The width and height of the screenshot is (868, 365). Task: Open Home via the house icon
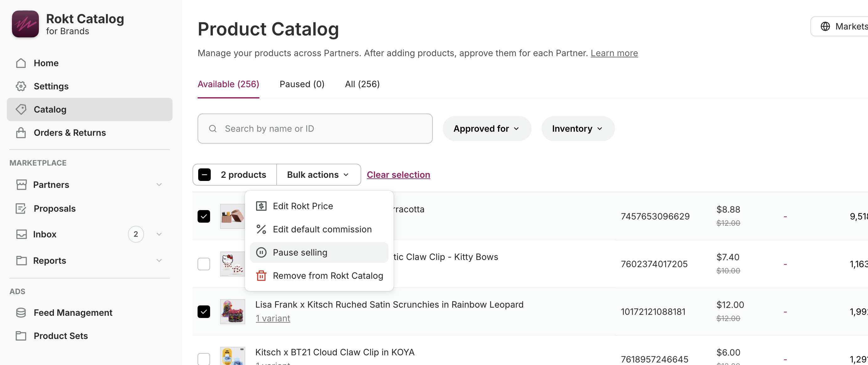pos(21,63)
